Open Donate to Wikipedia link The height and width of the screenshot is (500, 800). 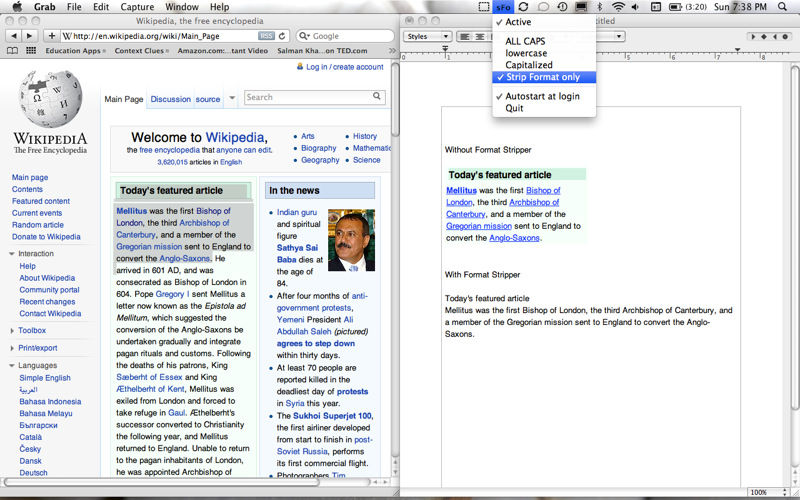(46, 236)
